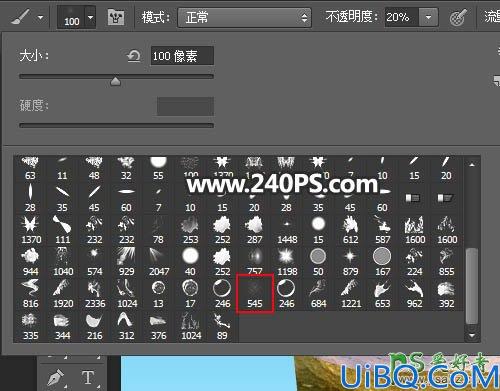Click the brush list scrollbar thumb

(x=472, y=286)
